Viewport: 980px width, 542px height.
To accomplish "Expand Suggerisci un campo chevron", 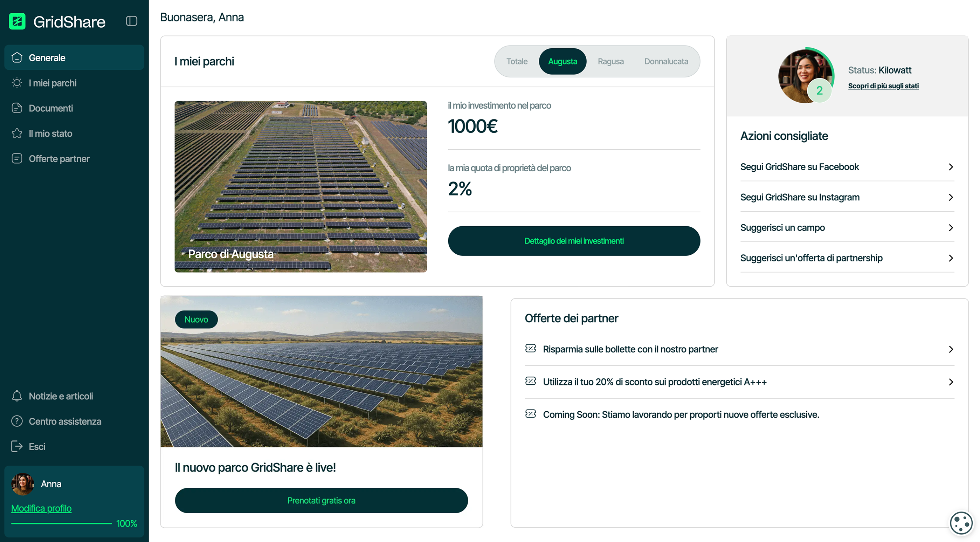I will coord(950,228).
